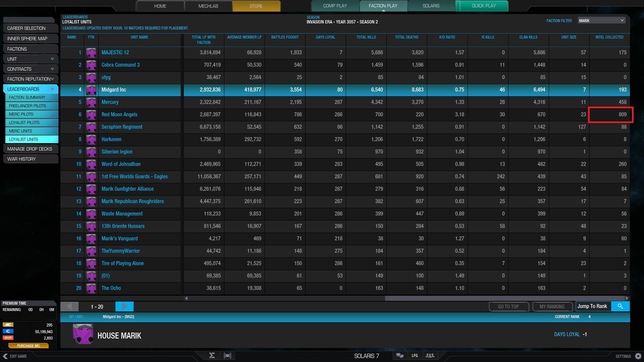Click faction emblem of Harkonen row
Screen dimensions: 644x362
pyautogui.click(x=91, y=139)
